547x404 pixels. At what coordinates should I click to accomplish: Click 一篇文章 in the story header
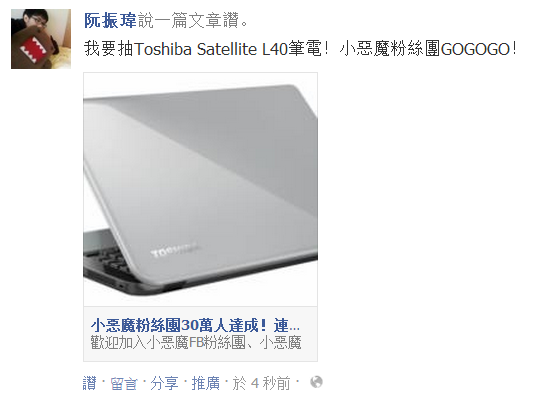click(x=188, y=20)
